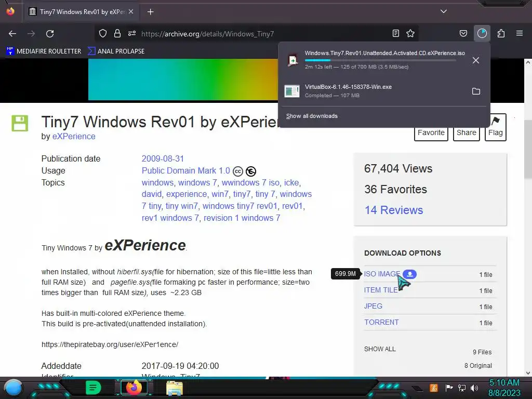Viewport: 532px width, 399px height.
Task: Open site permissions icon in address bar
Action: pyautogui.click(x=132, y=33)
